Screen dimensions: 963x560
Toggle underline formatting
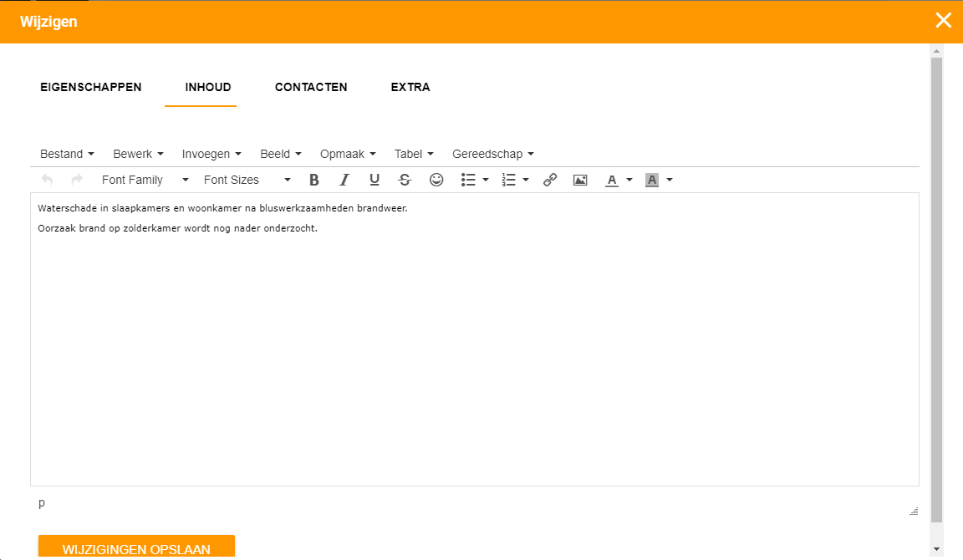[374, 180]
